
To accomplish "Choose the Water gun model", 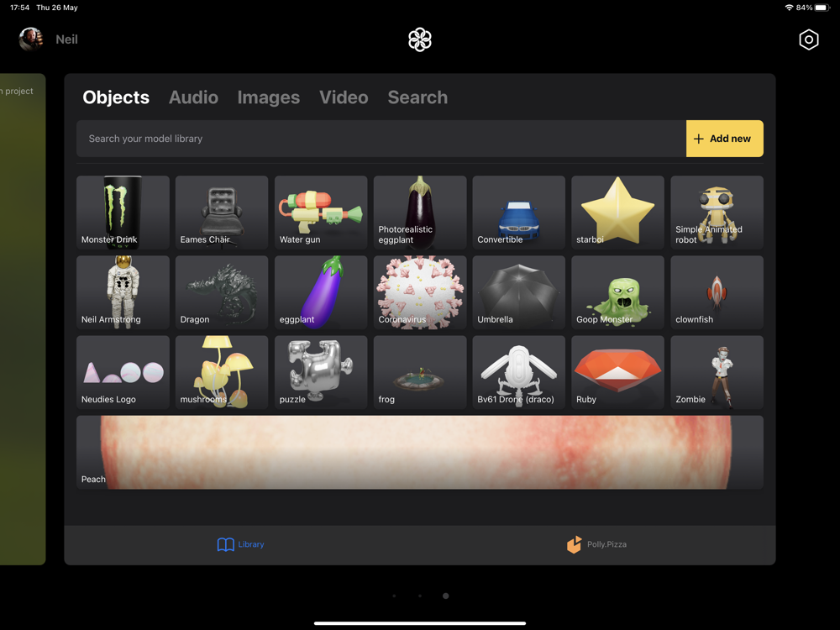I will (x=321, y=213).
